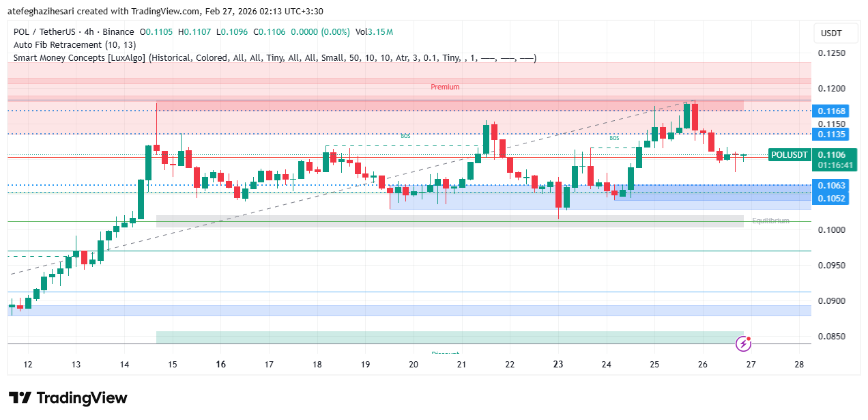
Task: Click the red Premium zone label
Action: click(x=445, y=87)
